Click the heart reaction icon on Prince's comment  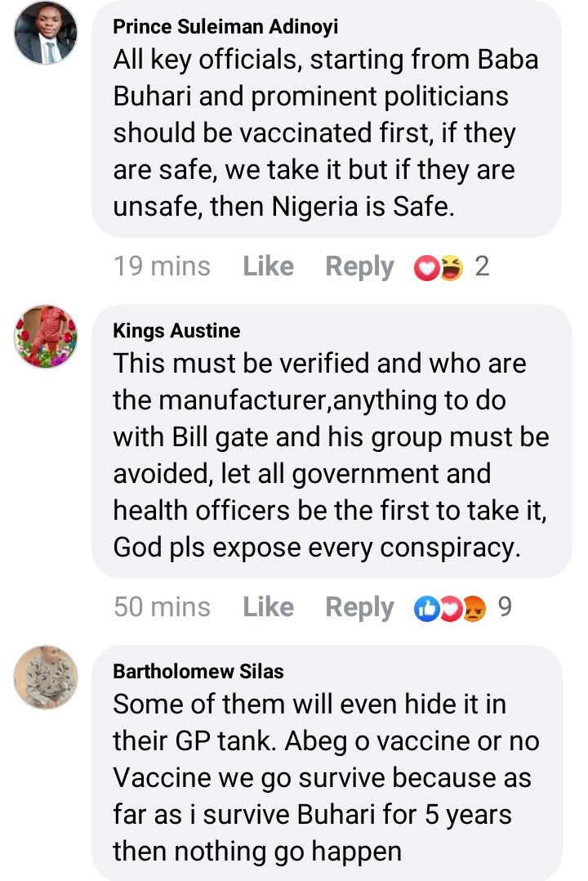(x=426, y=267)
